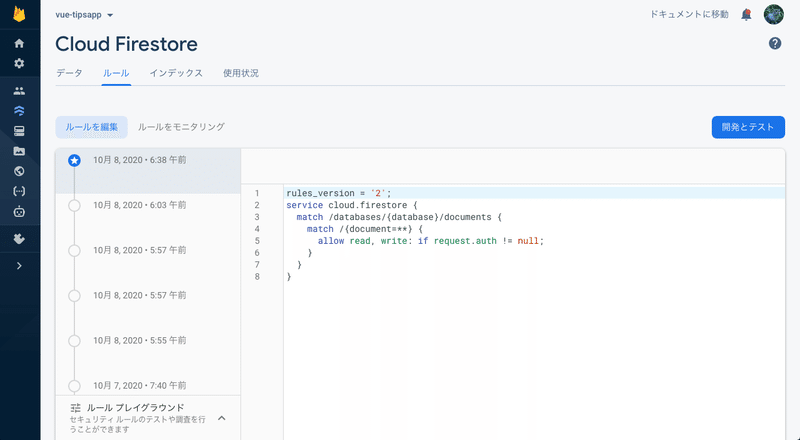Screen dimensions: 800x440
Task: Open Machine Learning robot icon in sidebar
Action: [19, 211]
